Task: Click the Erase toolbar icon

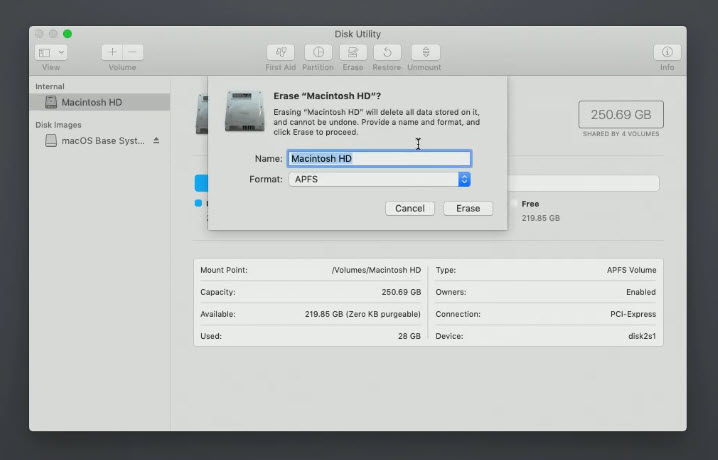Action: 353,52
